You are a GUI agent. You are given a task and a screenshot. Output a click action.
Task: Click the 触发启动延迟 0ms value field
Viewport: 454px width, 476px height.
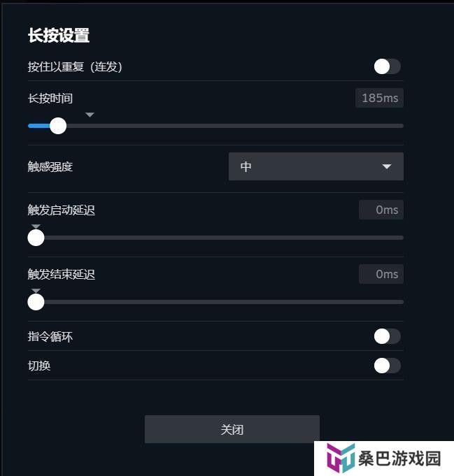pos(381,210)
